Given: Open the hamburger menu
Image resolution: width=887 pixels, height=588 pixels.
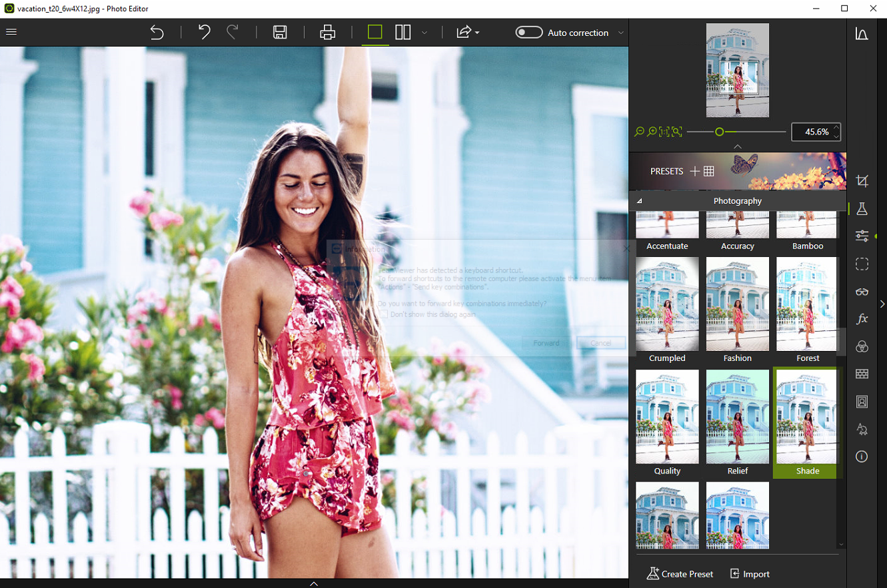Looking at the screenshot, I should 11,32.
